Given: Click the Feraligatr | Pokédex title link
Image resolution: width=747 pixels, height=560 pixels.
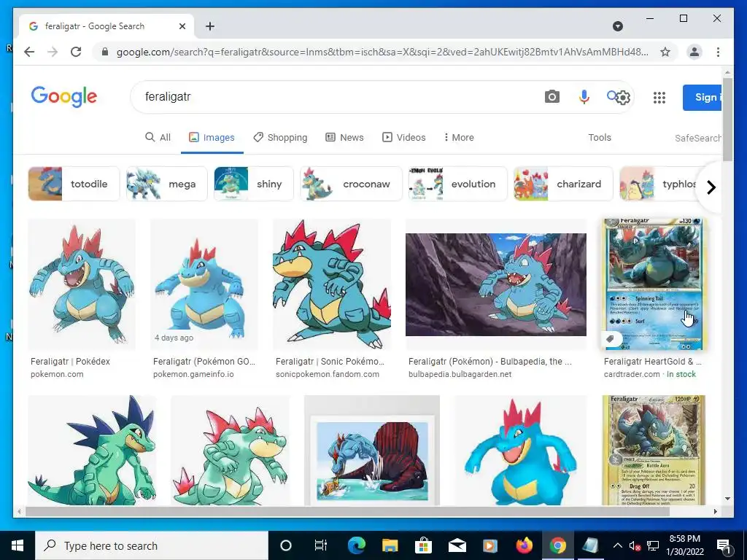Looking at the screenshot, I should pos(70,362).
